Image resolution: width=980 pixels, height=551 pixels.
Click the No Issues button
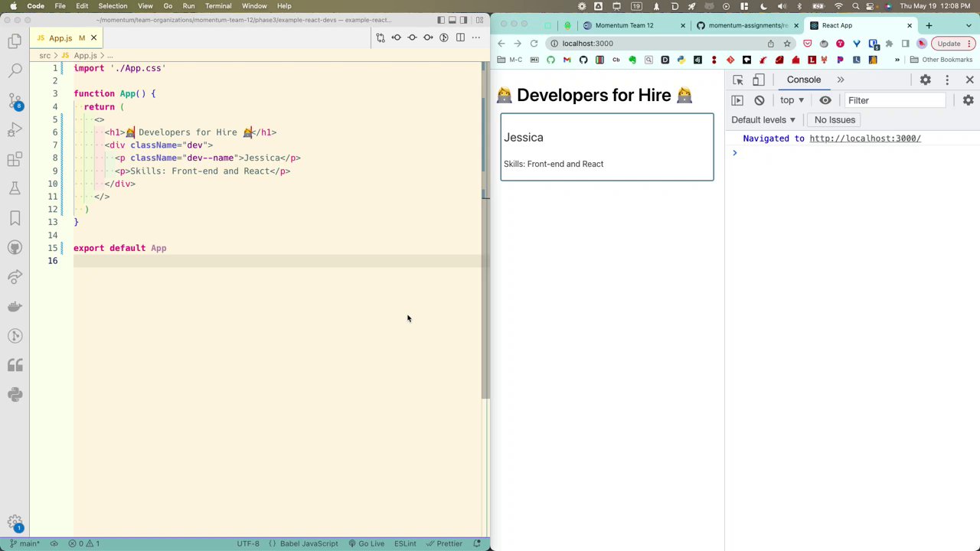point(835,120)
